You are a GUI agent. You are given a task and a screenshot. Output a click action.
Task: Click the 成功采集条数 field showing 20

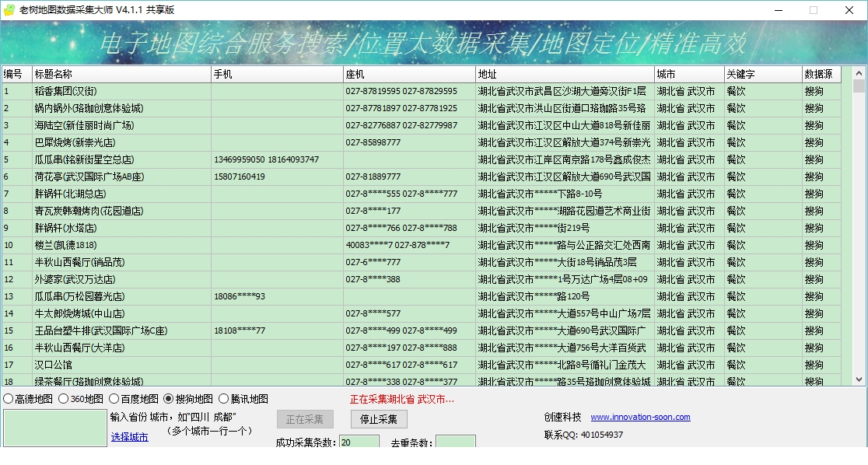(x=359, y=441)
